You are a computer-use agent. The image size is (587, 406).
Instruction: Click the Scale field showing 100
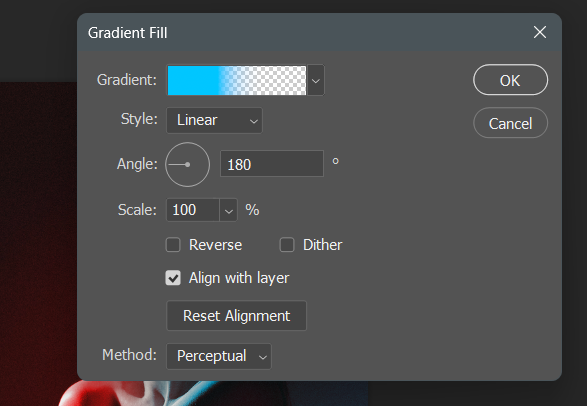[193, 210]
